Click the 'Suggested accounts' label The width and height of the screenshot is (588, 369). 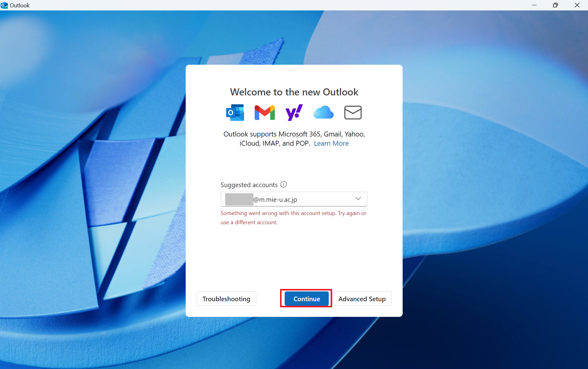tap(249, 185)
